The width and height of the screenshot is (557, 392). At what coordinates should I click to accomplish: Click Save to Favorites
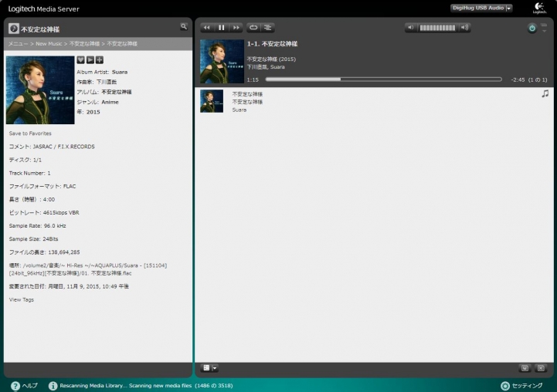[30, 133]
